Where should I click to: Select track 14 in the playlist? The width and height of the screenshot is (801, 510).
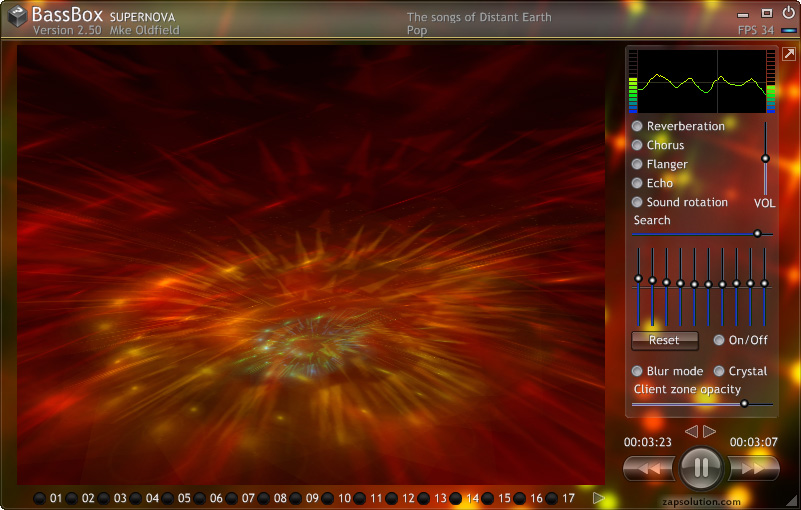(456, 498)
